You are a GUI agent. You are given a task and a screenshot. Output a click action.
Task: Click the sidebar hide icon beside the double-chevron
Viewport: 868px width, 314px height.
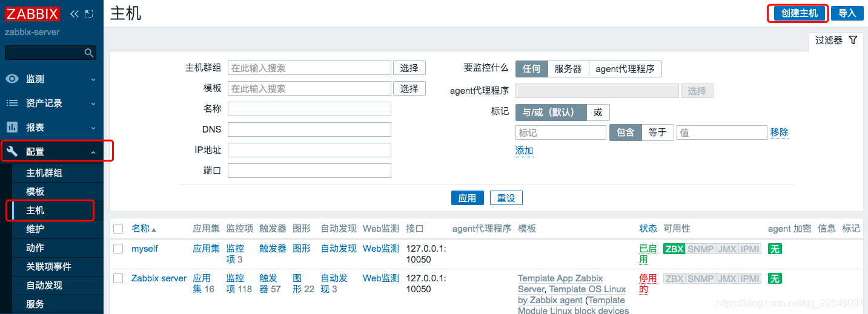(x=89, y=13)
